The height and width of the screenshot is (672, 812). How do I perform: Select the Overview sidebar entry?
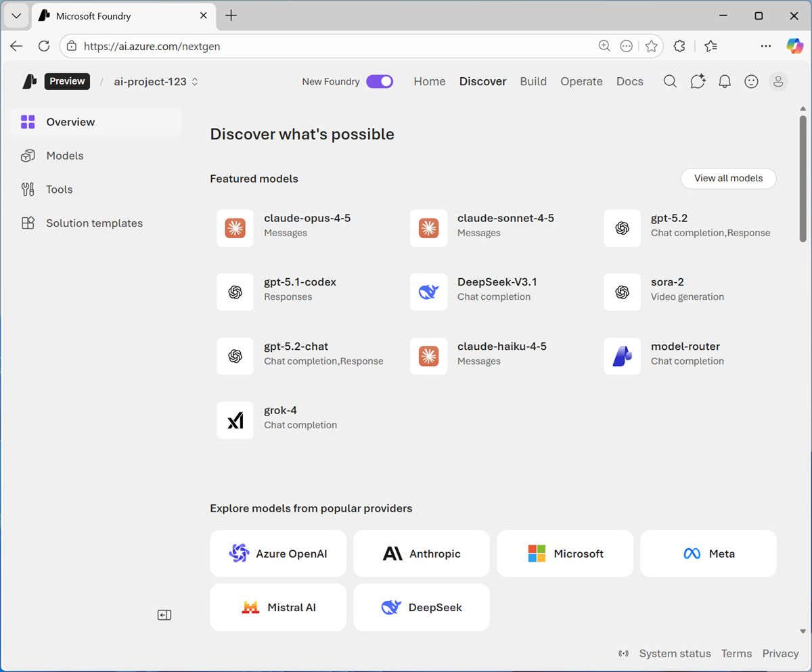pos(70,122)
